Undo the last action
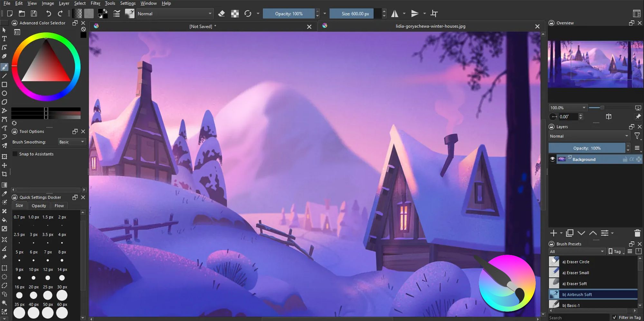 48,14
